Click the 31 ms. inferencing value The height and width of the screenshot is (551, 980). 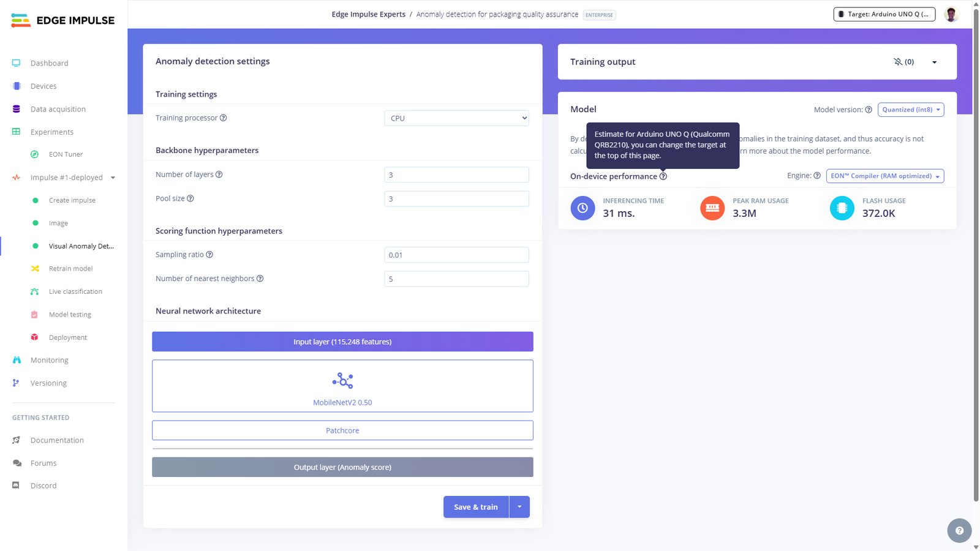[x=619, y=214]
